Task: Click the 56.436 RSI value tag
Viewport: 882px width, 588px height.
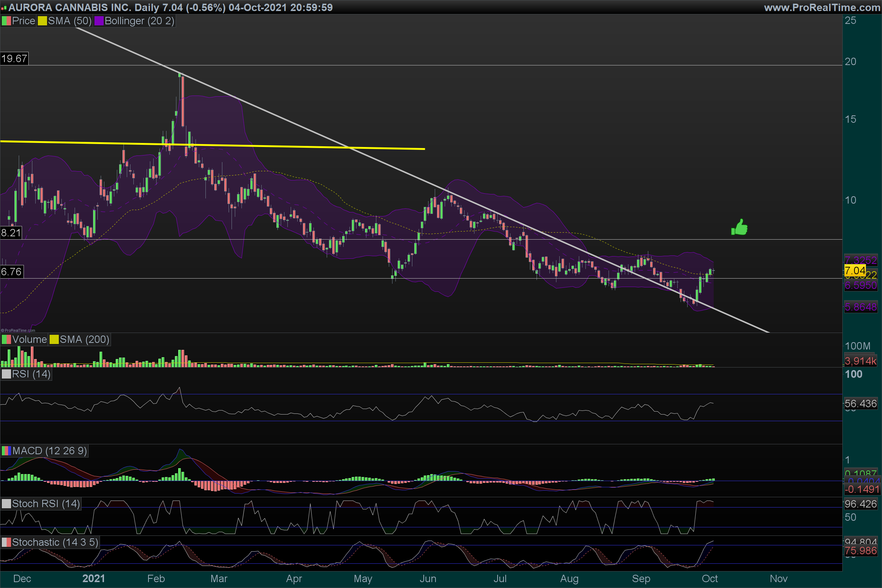Action: pos(860,404)
